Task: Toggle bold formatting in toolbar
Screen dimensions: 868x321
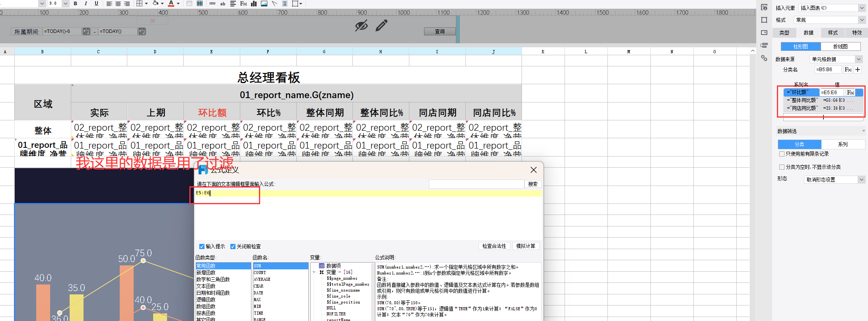Action: click(75, 4)
